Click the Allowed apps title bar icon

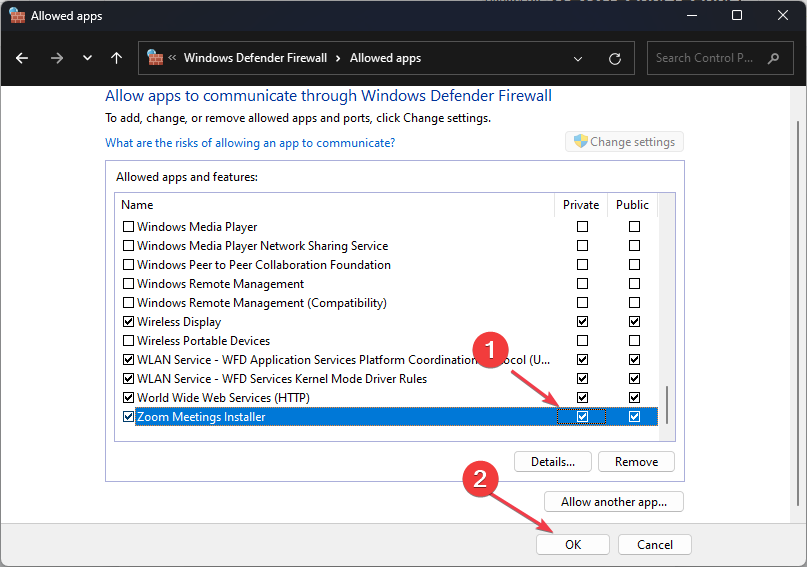click(x=17, y=15)
